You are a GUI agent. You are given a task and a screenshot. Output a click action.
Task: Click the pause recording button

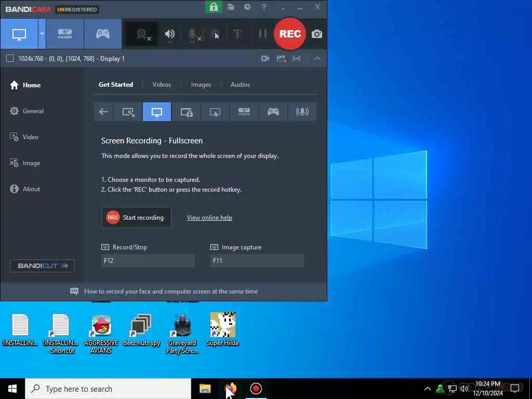coord(262,34)
